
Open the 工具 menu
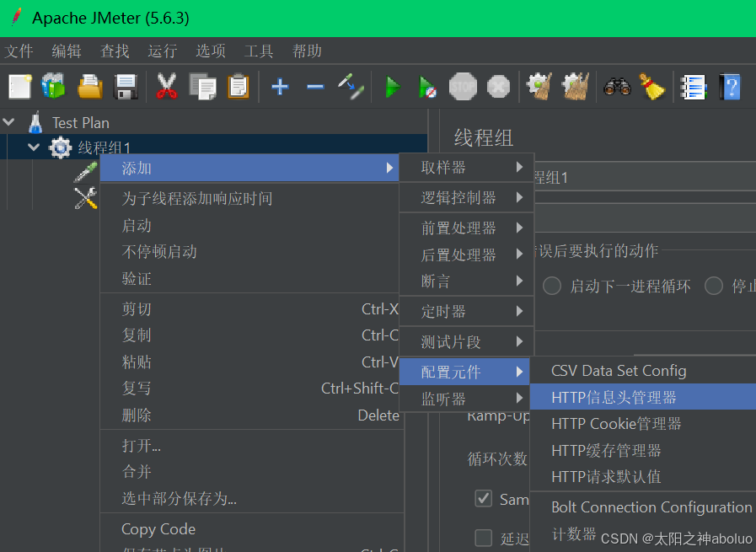coord(259,51)
